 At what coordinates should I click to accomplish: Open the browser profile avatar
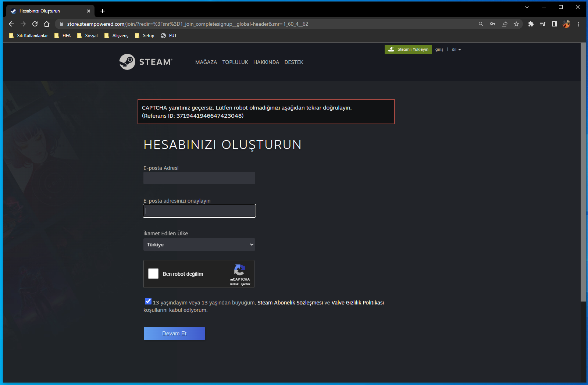566,24
